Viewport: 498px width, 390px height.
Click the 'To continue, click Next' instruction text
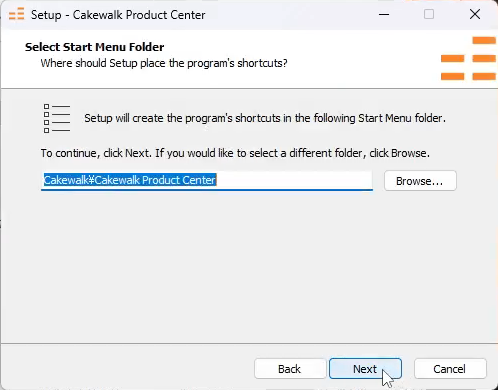point(235,153)
